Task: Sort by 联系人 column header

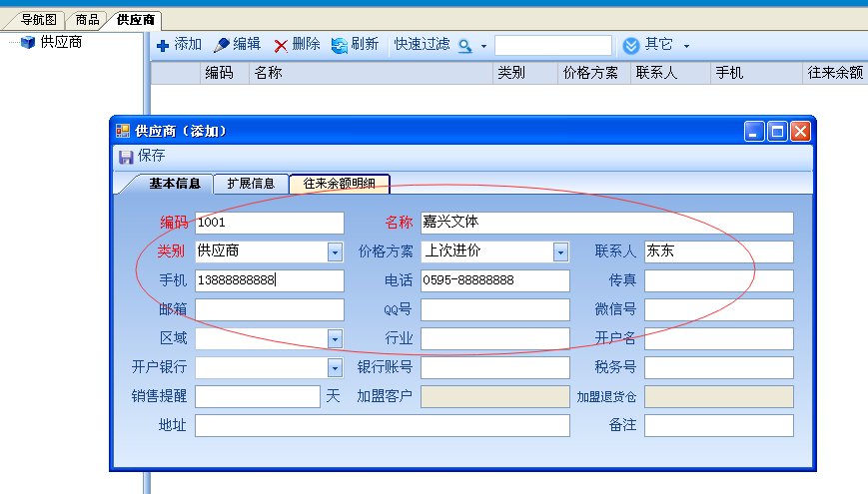Action: coord(670,73)
